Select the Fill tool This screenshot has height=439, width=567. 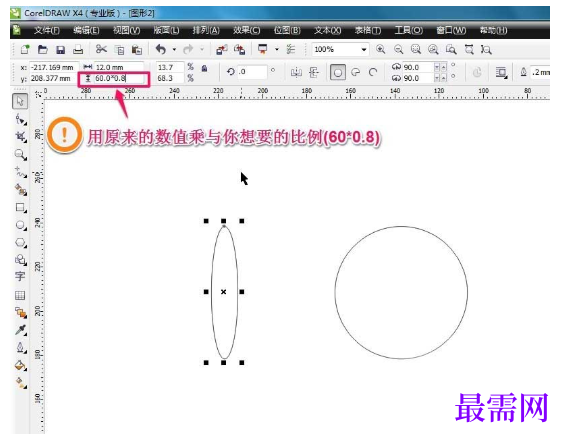tap(20, 365)
